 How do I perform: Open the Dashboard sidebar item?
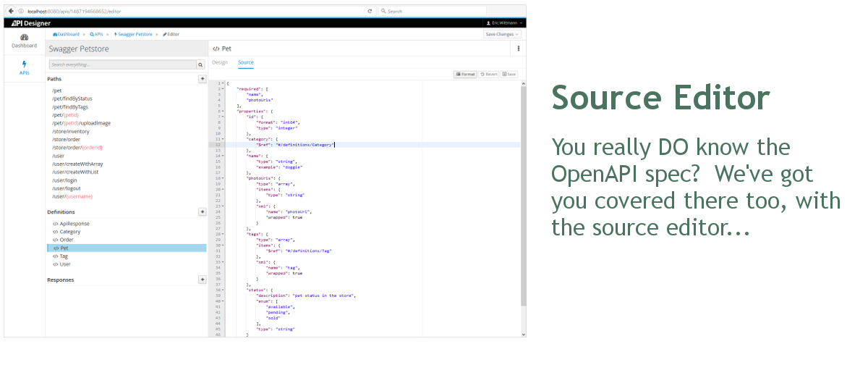click(x=24, y=41)
